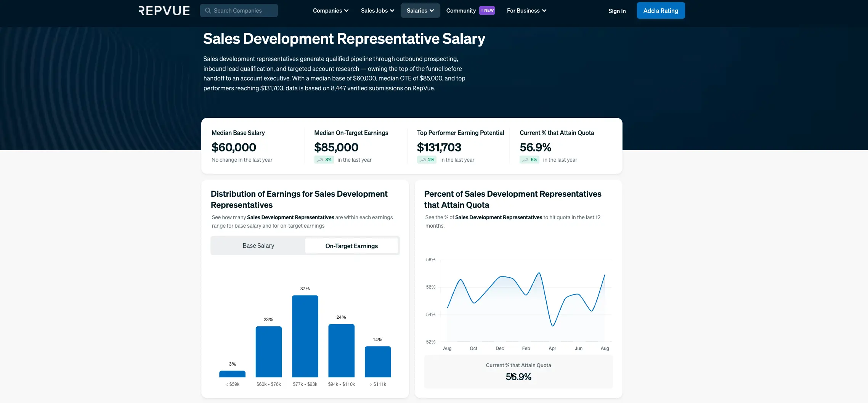Click the Add a Rating button
This screenshot has height=403, width=868.
(661, 11)
